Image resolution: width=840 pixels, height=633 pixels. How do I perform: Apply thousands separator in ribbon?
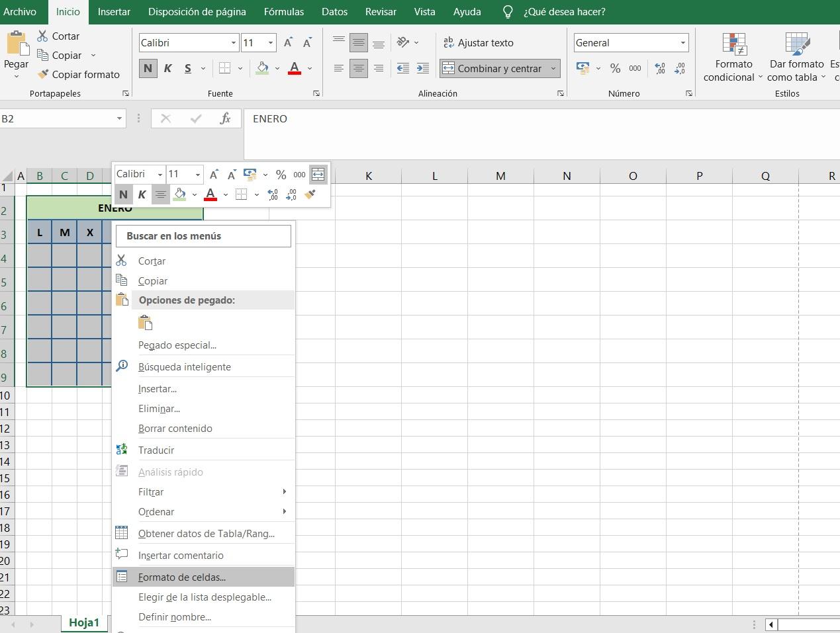coord(635,68)
